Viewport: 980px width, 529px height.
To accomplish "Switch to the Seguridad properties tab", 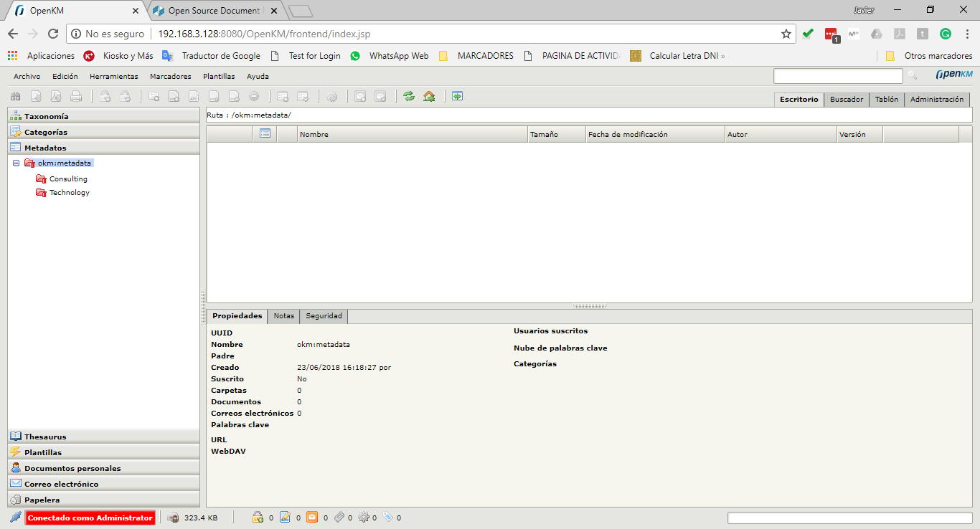I will tap(324, 316).
